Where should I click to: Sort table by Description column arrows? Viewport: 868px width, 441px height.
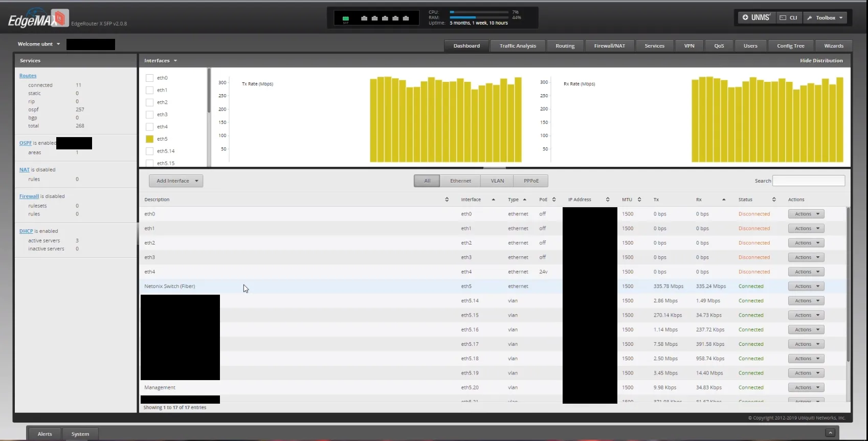pyautogui.click(x=447, y=200)
